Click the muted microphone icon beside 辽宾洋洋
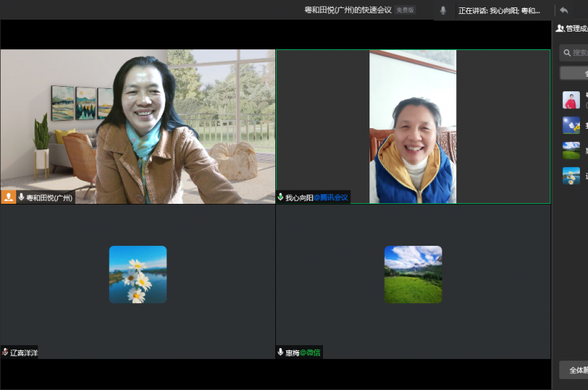Screen dimensions: 588x390 [5, 352]
